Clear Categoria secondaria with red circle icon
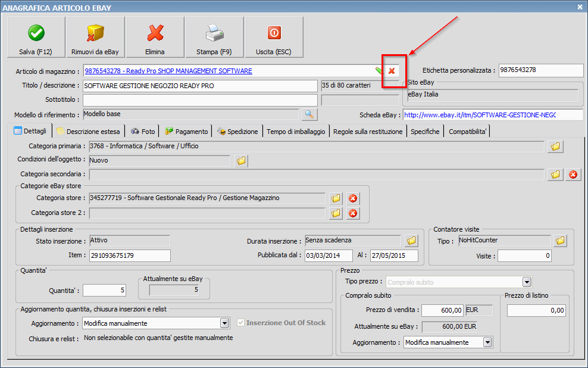This screenshot has height=368, width=588. click(573, 174)
